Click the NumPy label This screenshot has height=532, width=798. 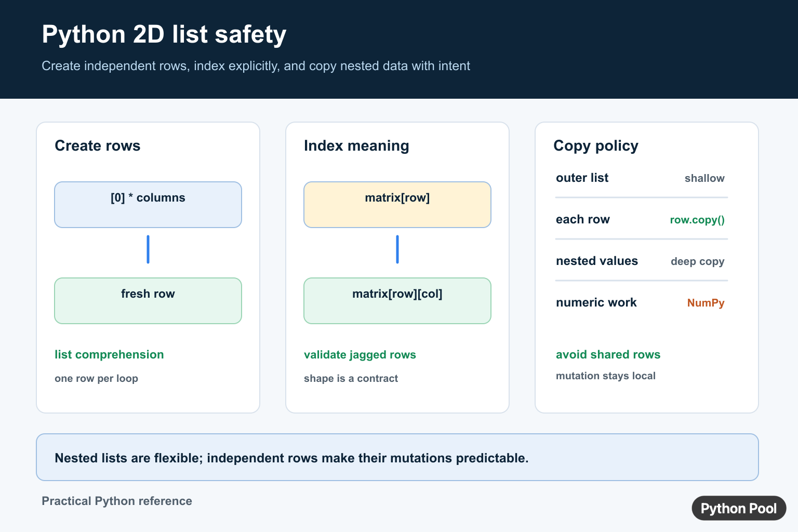706,303
